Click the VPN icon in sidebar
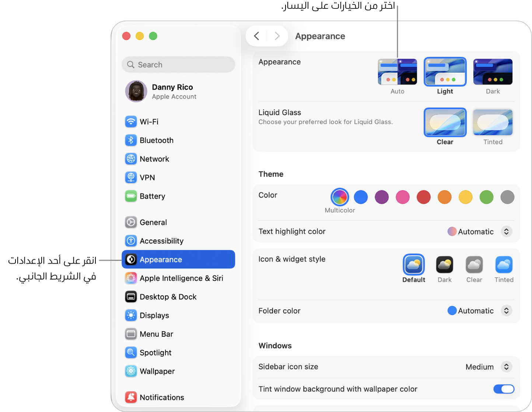The image size is (532, 412). [x=131, y=177]
